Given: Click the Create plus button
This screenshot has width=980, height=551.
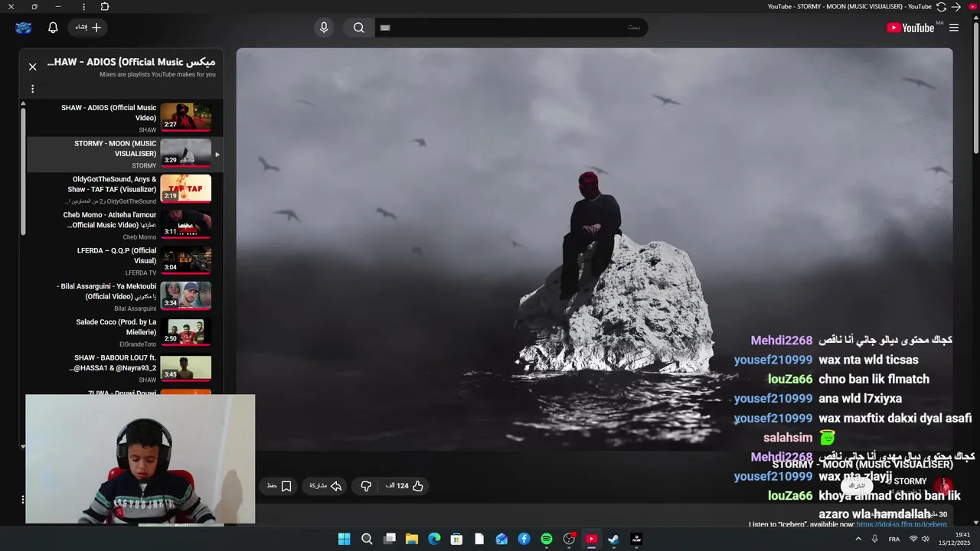Looking at the screenshot, I should click(88, 28).
